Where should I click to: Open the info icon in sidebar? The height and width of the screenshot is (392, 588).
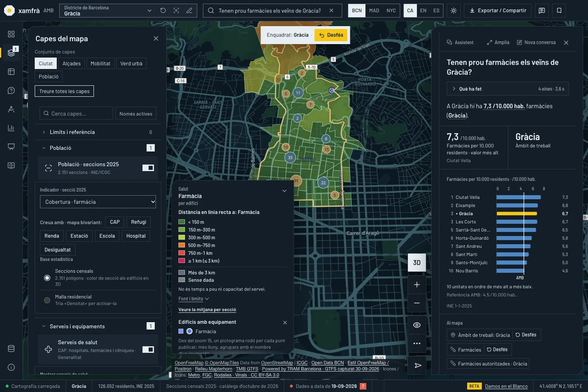(x=11, y=367)
